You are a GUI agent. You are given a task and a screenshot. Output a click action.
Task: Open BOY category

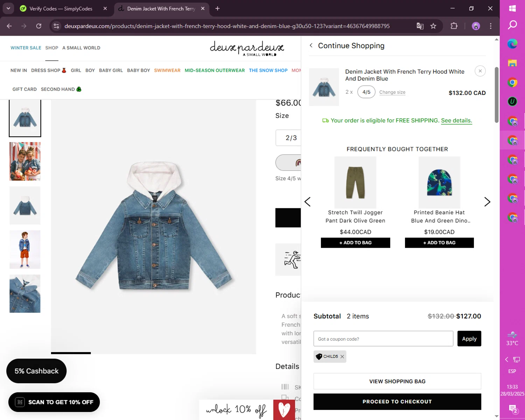pos(90,70)
